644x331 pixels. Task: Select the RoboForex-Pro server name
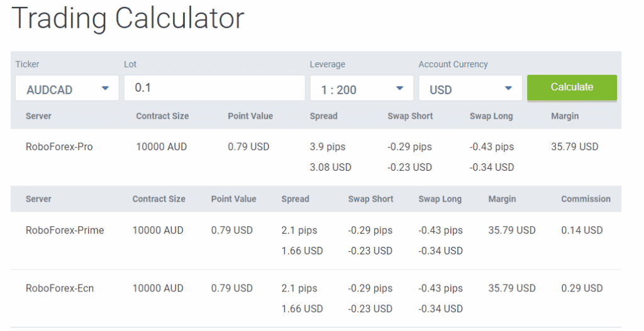tap(59, 147)
